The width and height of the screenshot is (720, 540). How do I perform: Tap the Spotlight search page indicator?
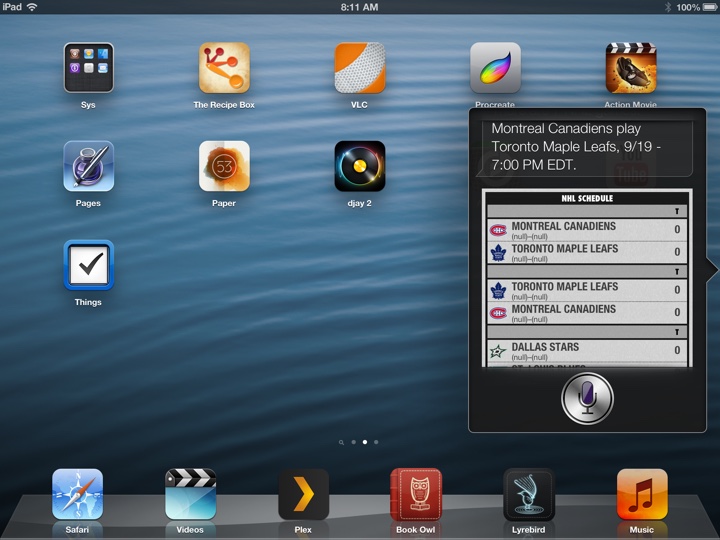pyautogui.click(x=341, y=443)
